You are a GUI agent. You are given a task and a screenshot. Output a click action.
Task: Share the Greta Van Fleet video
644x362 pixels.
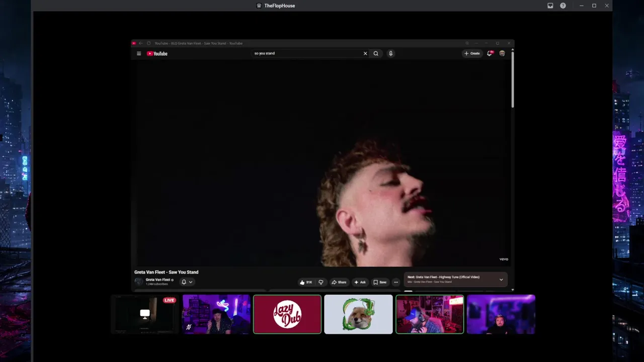(339, 282)
